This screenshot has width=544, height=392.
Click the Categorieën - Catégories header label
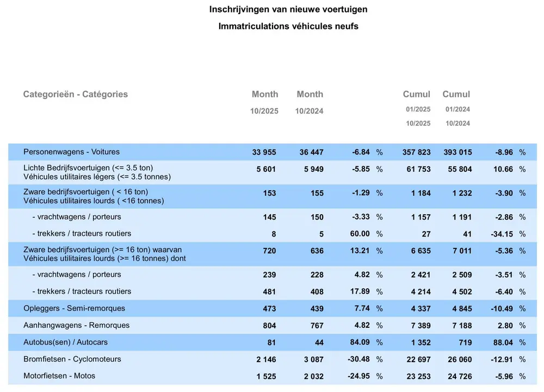pyautogui.click(x=75, y=94)
